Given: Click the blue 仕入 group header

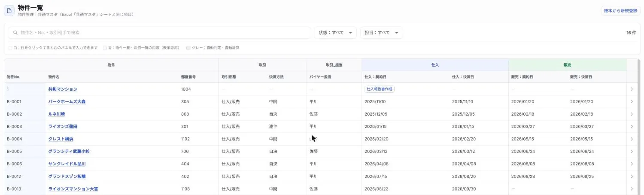Looking at the screenshot, I should pos(435,65).
